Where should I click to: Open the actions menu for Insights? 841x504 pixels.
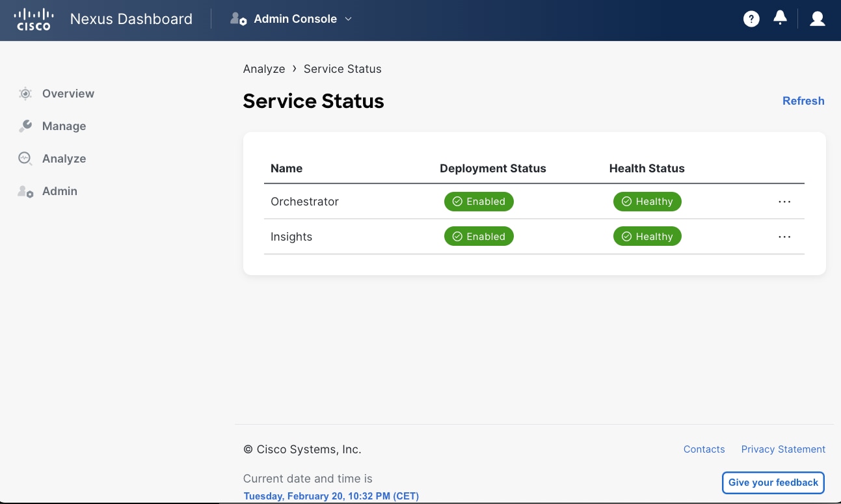[784, 237]
